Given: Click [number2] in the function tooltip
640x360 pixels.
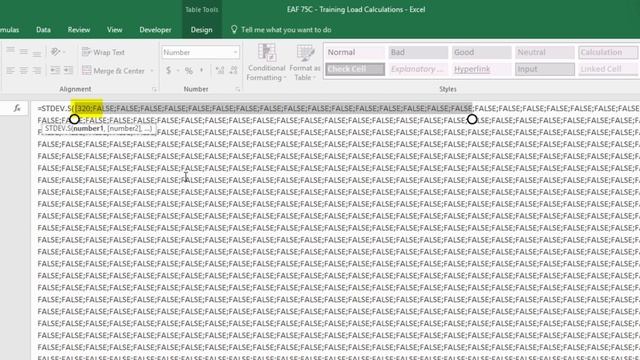Looking at the screenshot, I should click(x=123, y=128).
